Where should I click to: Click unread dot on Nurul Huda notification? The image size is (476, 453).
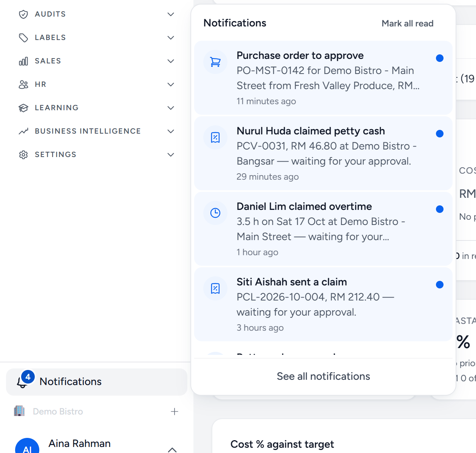[x=440, y=134]
